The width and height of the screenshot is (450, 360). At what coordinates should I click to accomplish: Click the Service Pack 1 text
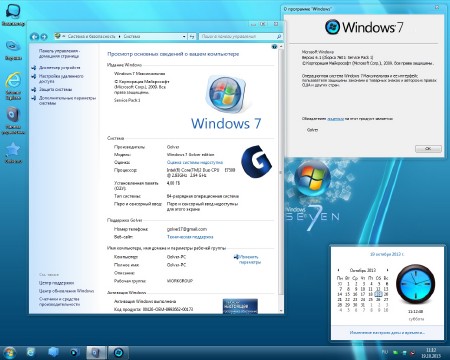click(127, 100)
